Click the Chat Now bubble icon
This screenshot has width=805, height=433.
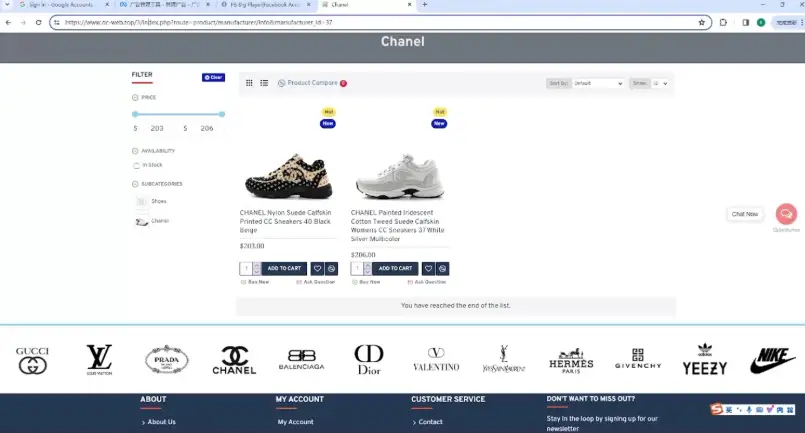tap(786, 214)
